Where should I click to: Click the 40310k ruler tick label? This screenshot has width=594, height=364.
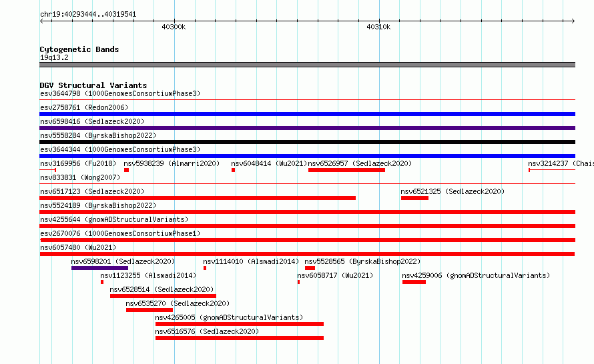tap(378, 27)
